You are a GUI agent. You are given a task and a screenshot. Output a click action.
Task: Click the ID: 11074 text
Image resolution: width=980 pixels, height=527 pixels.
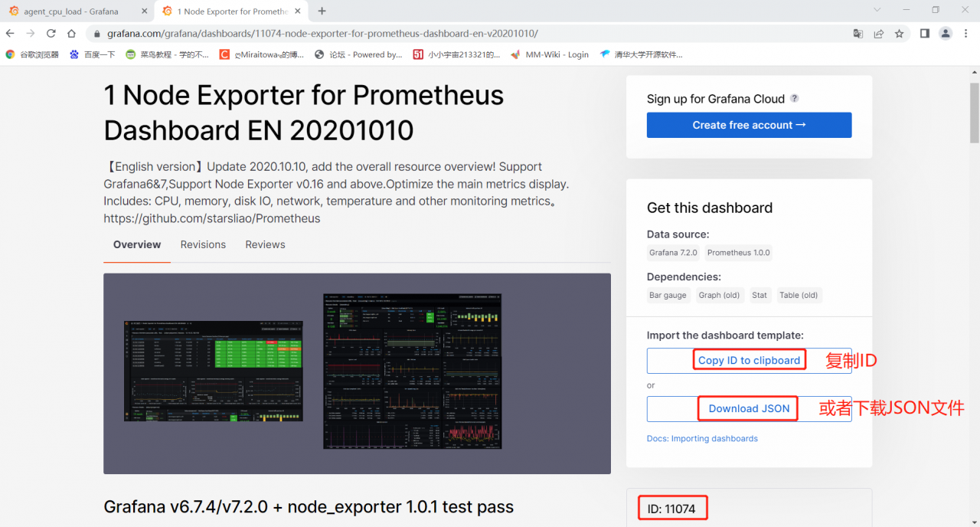[x=671, y=509]
